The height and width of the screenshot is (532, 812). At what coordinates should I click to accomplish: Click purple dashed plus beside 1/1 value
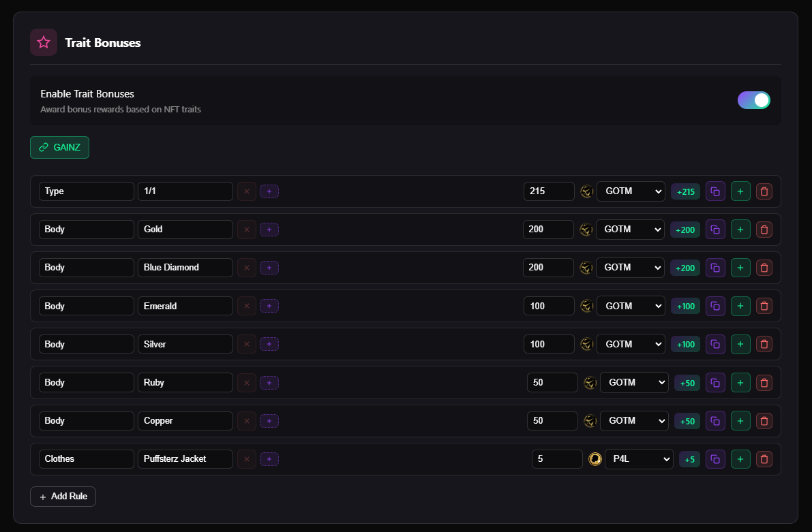(x=269, y=191)
